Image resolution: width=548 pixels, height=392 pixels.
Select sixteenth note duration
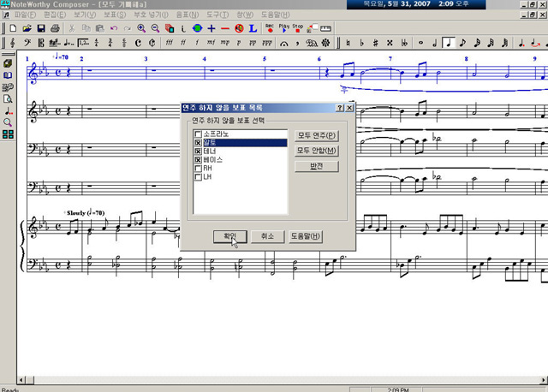point(477,43)
